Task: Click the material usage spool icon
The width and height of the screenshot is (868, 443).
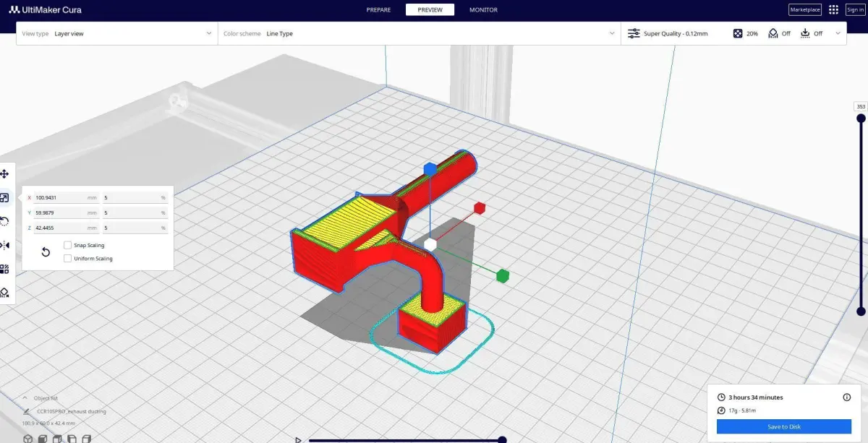Action: (x=720, y=410)
